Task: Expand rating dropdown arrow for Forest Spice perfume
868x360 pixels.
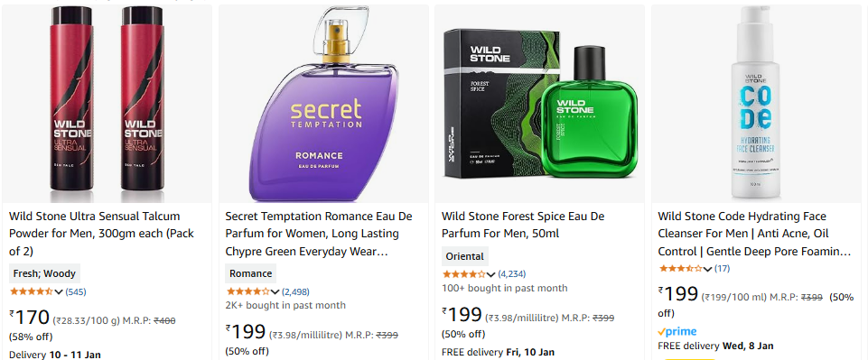Action: [x=491, y=274]
